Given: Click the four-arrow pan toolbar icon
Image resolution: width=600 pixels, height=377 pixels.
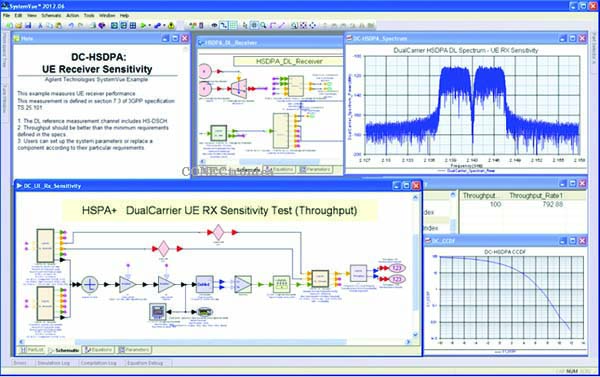Looking at the screenshot, I should point(313,26).
